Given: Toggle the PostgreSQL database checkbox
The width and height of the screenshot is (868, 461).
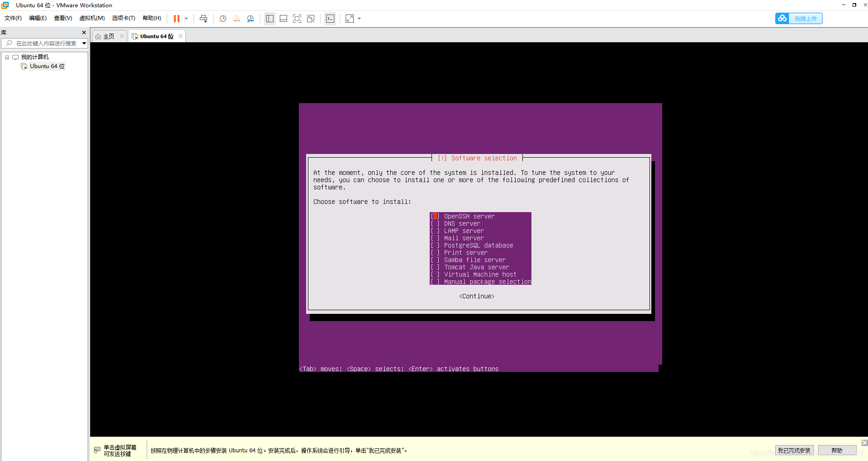Looking at the screenshot, I should (x=435, y=245).
